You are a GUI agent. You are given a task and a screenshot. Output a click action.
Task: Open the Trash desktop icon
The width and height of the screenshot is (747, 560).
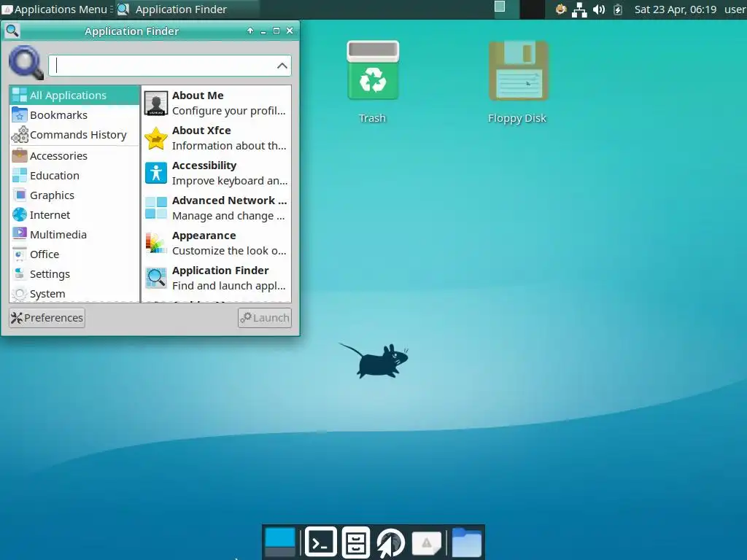click(x=373, y=71)
